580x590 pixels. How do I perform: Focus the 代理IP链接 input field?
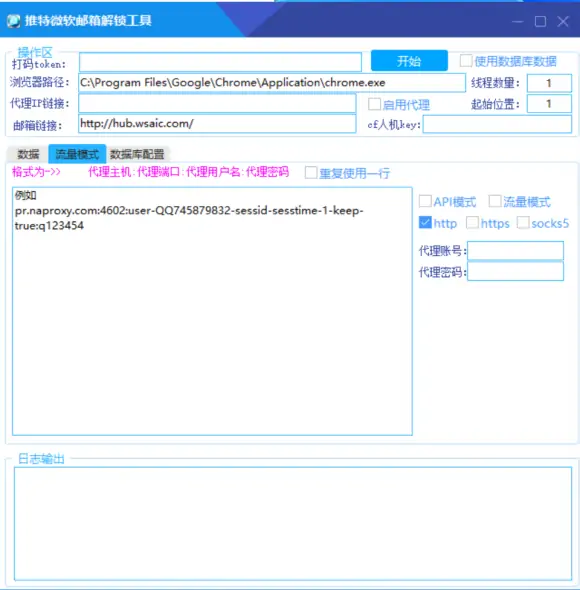(x=217, y=103)
